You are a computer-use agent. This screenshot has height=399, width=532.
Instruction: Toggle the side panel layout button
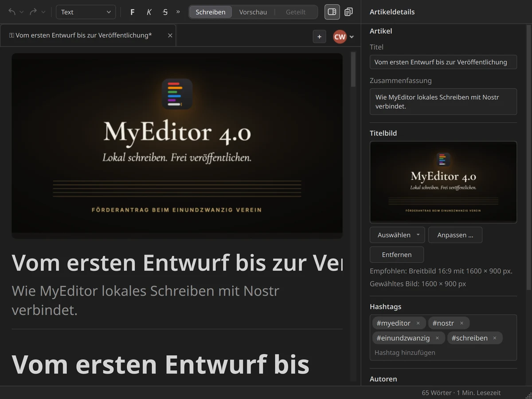332,12
